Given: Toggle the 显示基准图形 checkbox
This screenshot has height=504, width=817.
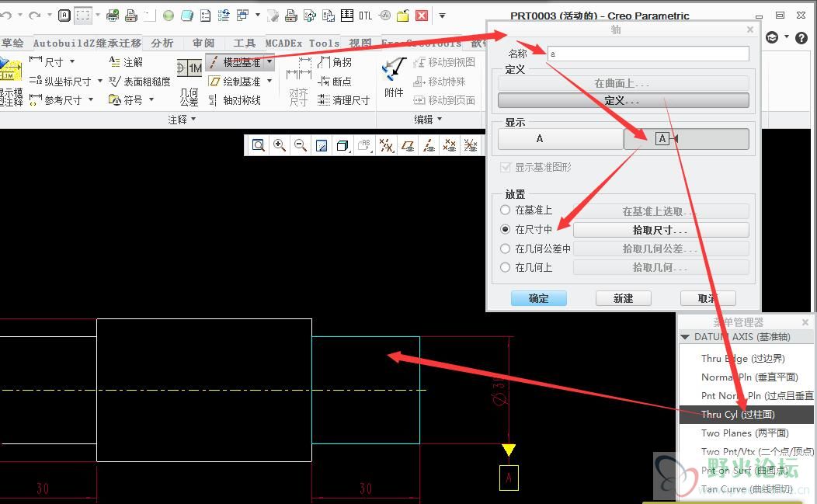Looking at the screenshot, I should pyautogui.click(x=505, y=167).
